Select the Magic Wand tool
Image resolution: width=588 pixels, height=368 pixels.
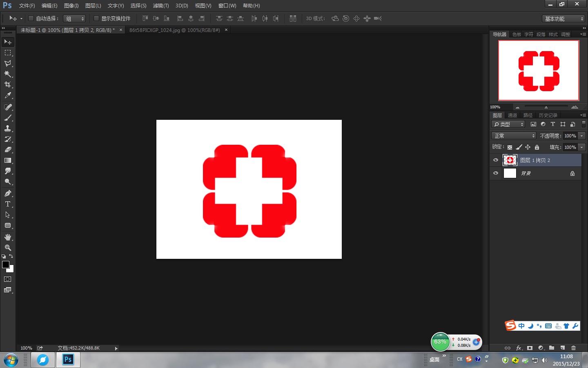tap(8, 74)
